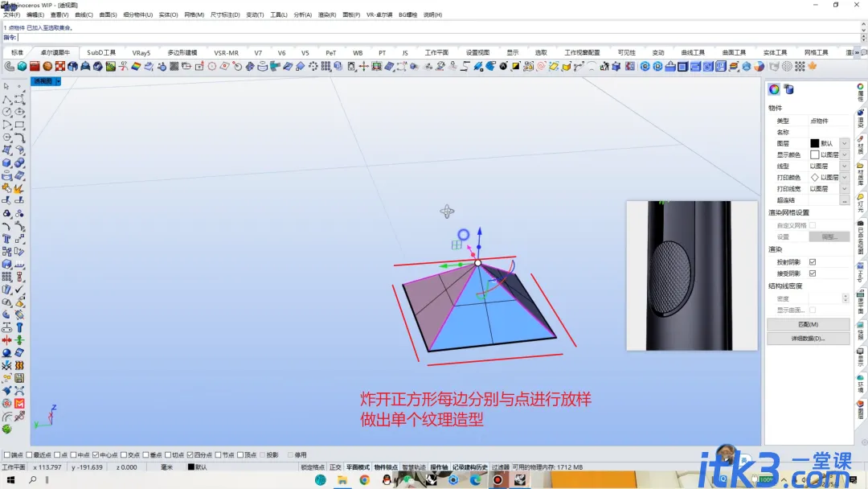Open the 渲染(R) menu

326,15
